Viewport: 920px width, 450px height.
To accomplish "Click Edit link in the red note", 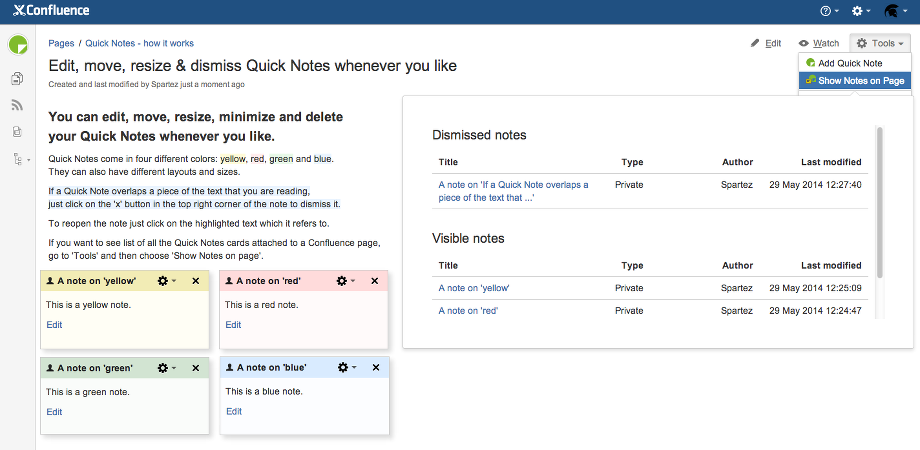I will pos(233,325).
